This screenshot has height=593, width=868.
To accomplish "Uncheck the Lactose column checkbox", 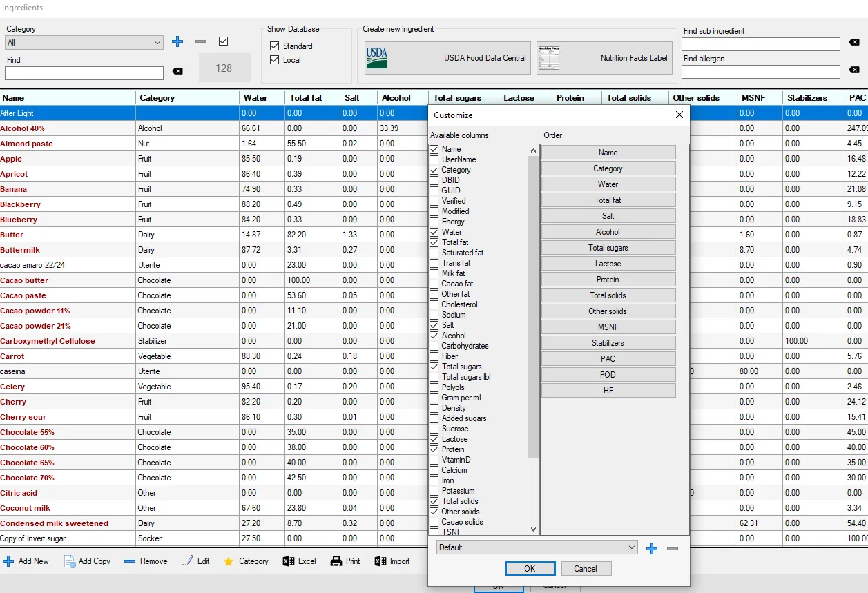I will coord(434,439).
